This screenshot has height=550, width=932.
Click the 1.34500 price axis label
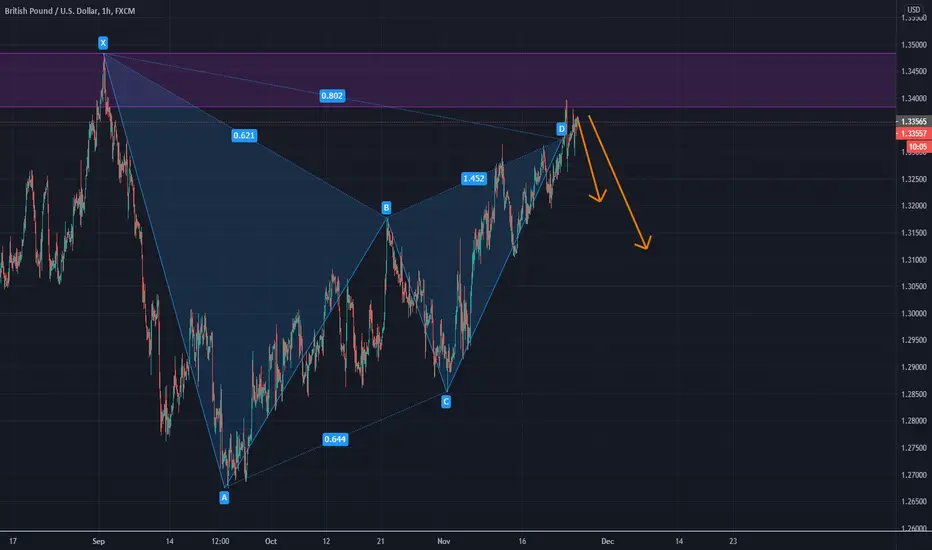(914, 71)
